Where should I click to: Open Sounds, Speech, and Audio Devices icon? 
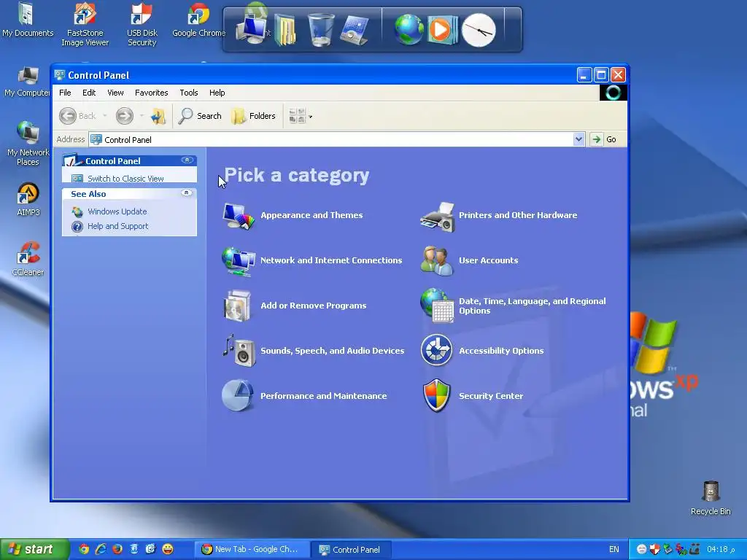[x=239, y=351]
